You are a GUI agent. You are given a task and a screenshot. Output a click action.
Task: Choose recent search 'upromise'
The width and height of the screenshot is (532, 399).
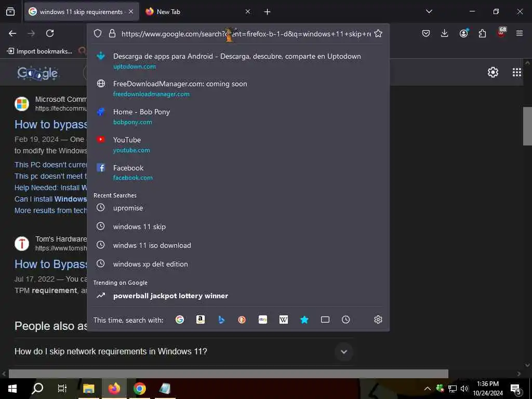238,208
